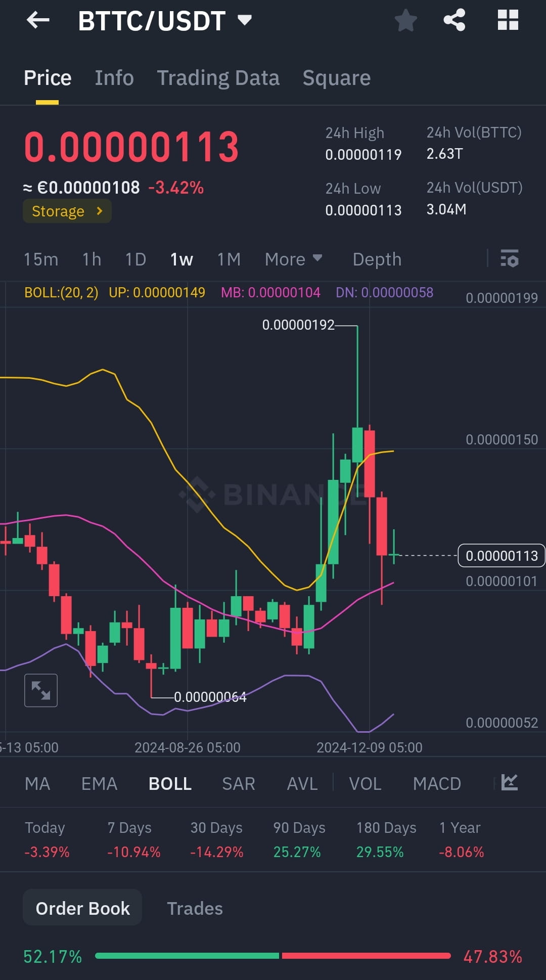The width and height of the screenshot is (546, 980).
Task: Tap the 24h Vol(BTTC) 2.63T value
Action: click(444, 154)
